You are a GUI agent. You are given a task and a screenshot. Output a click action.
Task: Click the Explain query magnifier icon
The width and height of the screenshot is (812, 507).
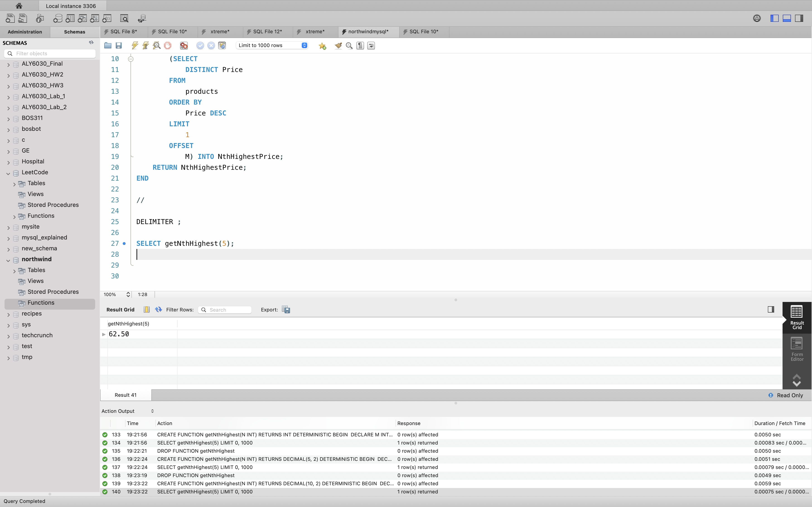tap(157, 45)
